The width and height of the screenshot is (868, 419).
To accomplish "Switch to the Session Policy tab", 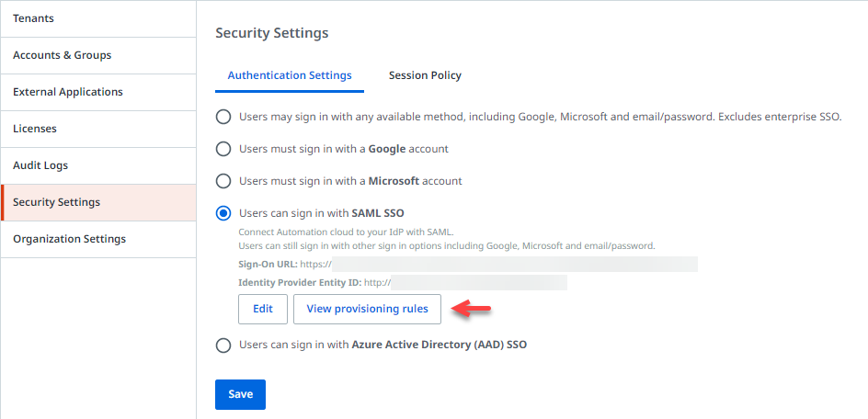I will pos(425,75).
